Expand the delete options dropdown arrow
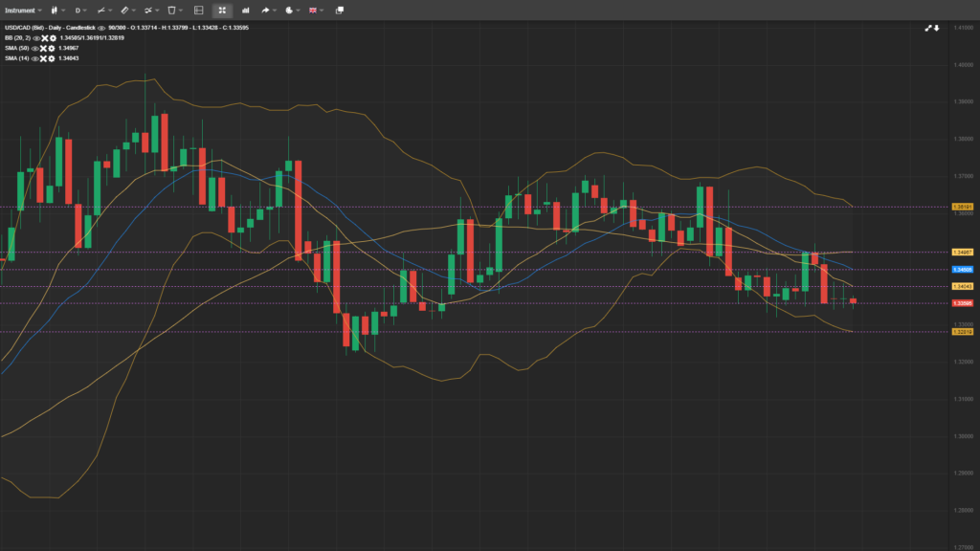The image size is (980, 551). tap(181, 10)
